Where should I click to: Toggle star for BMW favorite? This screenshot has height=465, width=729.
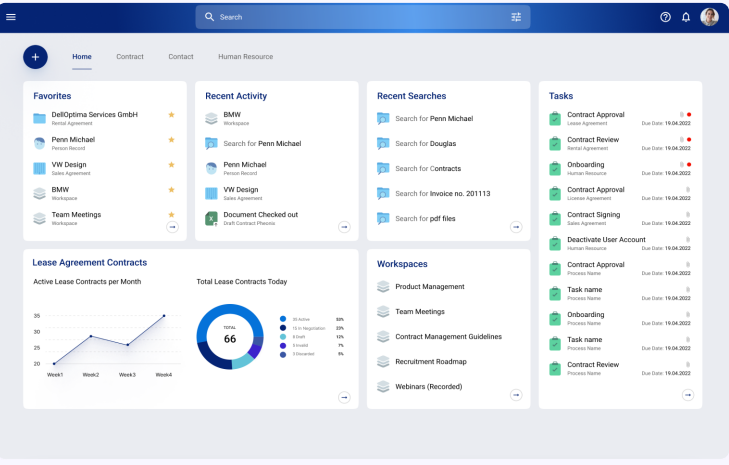171,190
